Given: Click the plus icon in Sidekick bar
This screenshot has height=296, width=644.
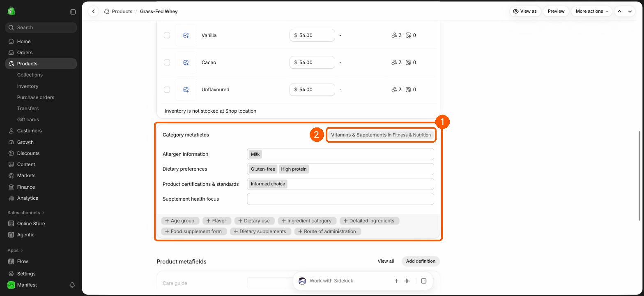Looking at the screenshot, I should click(396, 281).
